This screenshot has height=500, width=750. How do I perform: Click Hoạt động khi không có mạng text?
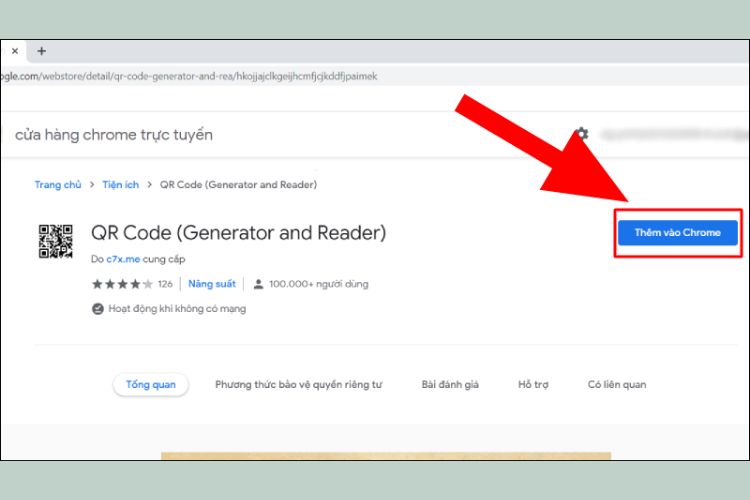(177, 309)
